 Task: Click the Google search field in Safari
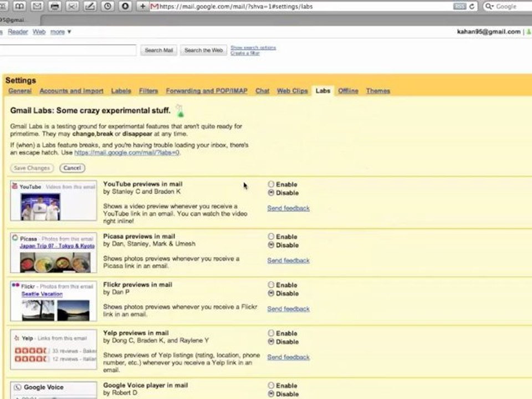pyautogui.click(x=509, y=7)
